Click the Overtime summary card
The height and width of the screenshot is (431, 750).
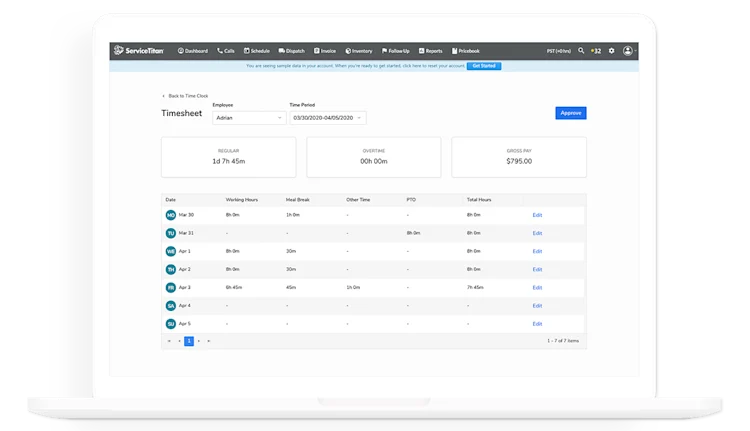tap(374, 157)
